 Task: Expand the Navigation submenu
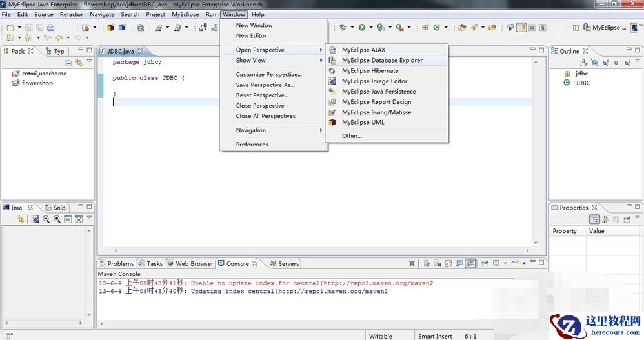point(250,130)
